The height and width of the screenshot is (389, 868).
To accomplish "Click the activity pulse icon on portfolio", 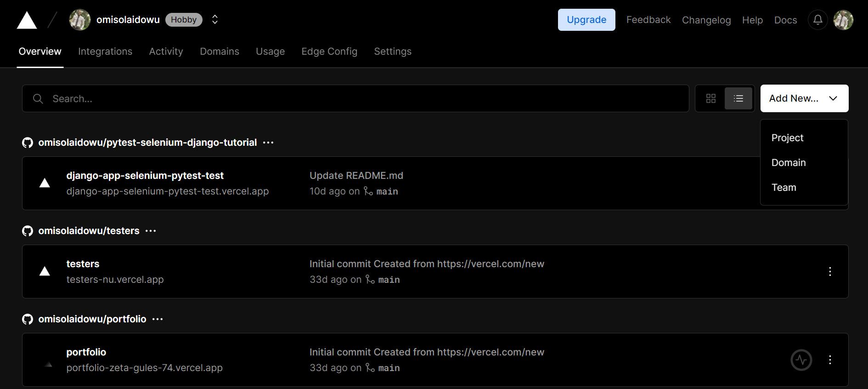I will click(x=801, y=360).
